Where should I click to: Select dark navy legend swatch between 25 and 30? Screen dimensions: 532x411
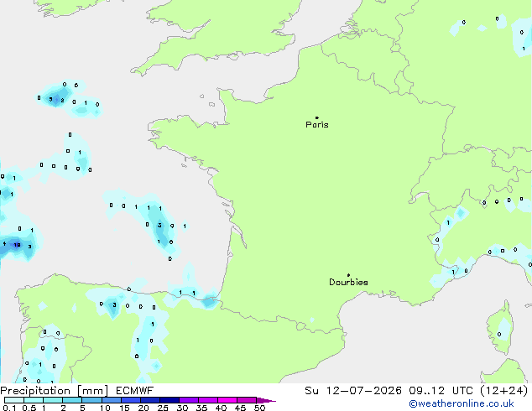tap(170, 400)
